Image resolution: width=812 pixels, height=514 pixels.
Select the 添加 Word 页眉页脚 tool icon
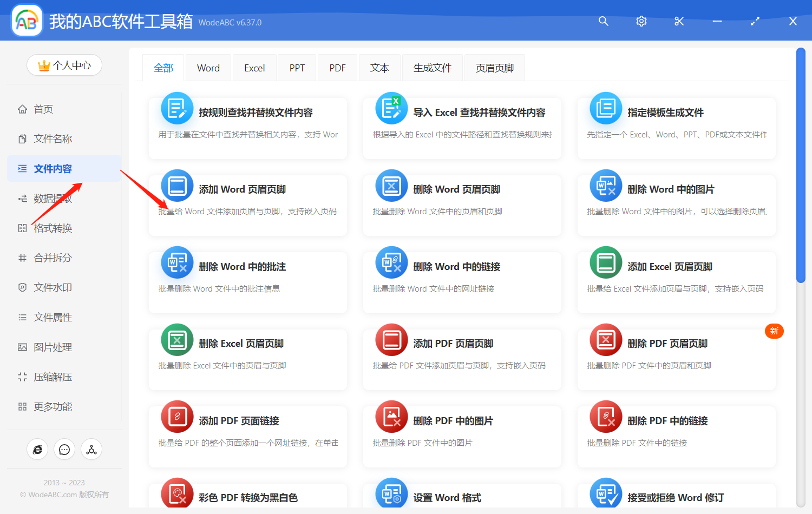point(177,185)
